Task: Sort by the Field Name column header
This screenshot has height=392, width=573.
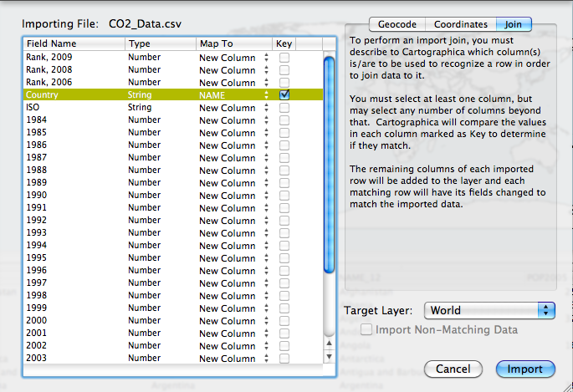Action: [x=74, y=43]
